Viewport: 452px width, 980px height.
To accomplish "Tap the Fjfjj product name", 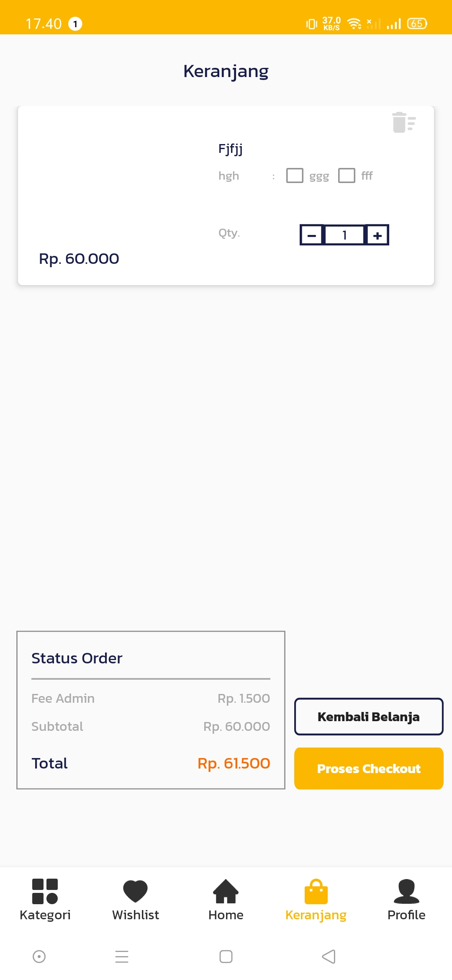I will click(x=231, y=149).
